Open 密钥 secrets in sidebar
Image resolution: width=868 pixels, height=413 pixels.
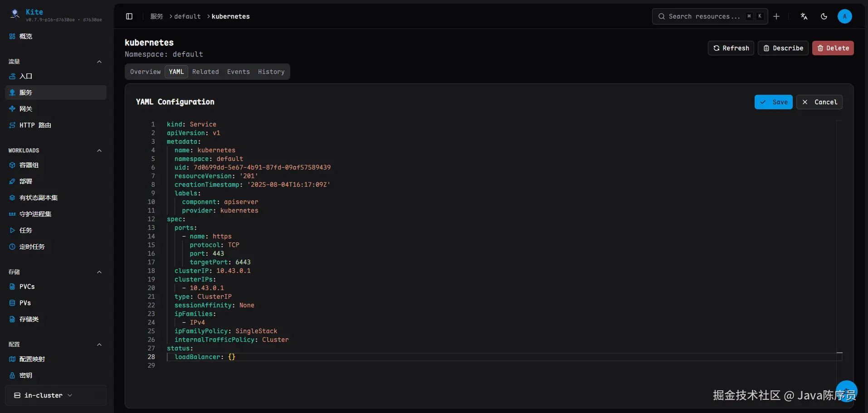pyautogui.click(x=25, y=375)
